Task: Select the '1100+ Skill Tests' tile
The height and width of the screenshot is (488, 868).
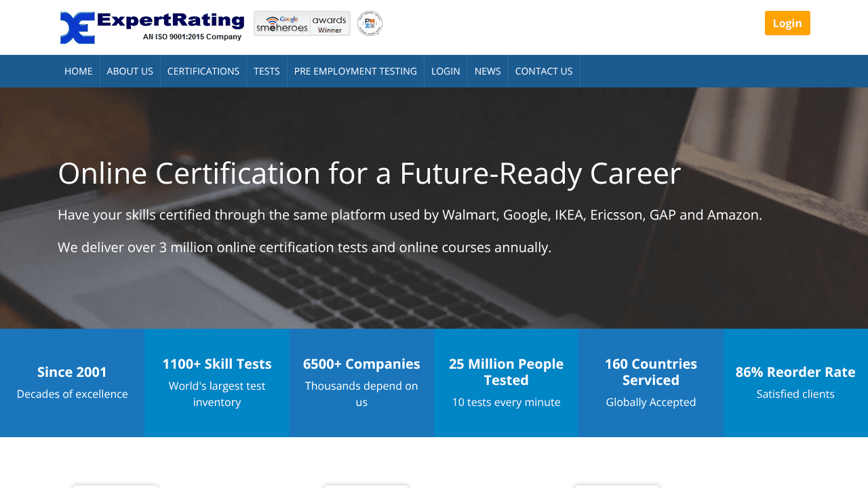Action: coord(217,383)
